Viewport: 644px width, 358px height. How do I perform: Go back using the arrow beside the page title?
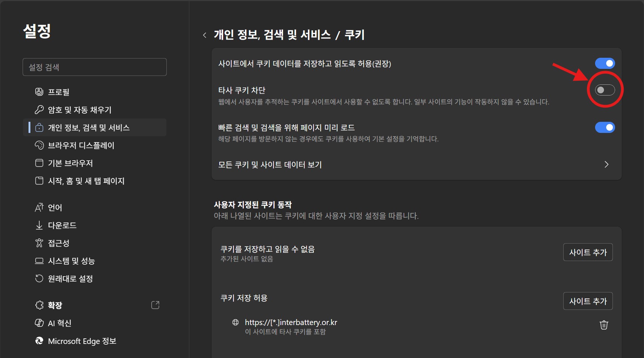point(205,35)
